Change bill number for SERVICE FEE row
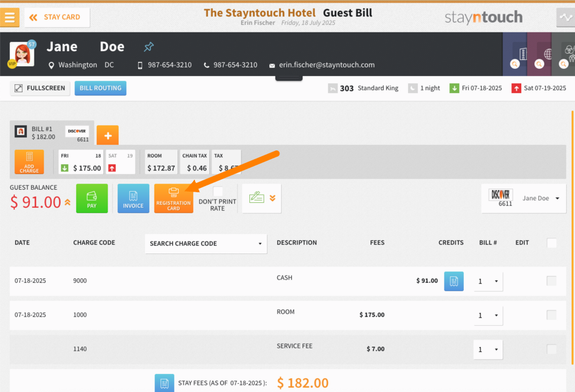The height and width of the screenshot is (392, 575). (488, 350)
